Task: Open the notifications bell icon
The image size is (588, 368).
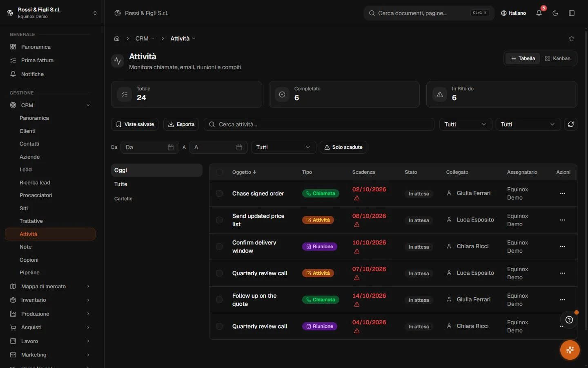Action: click(539, 13)
